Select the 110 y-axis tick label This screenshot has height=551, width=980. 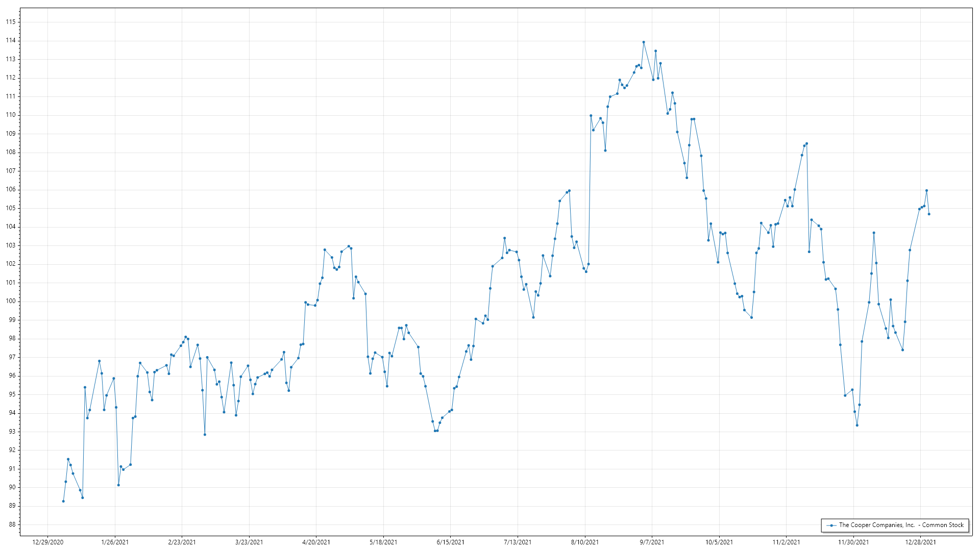click(11, 115)
